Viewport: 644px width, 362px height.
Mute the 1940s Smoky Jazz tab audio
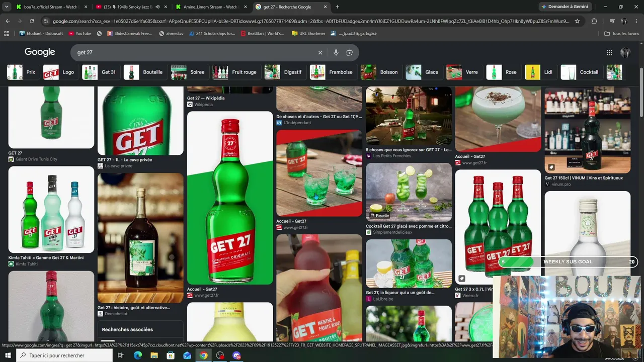coord(157,7)
